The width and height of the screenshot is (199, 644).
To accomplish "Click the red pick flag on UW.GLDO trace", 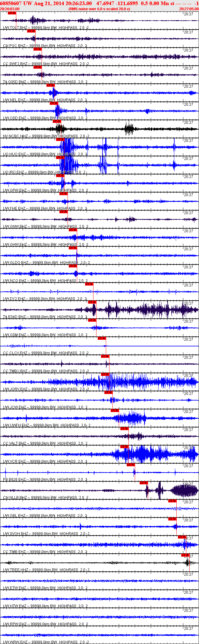I will point(73,248).
